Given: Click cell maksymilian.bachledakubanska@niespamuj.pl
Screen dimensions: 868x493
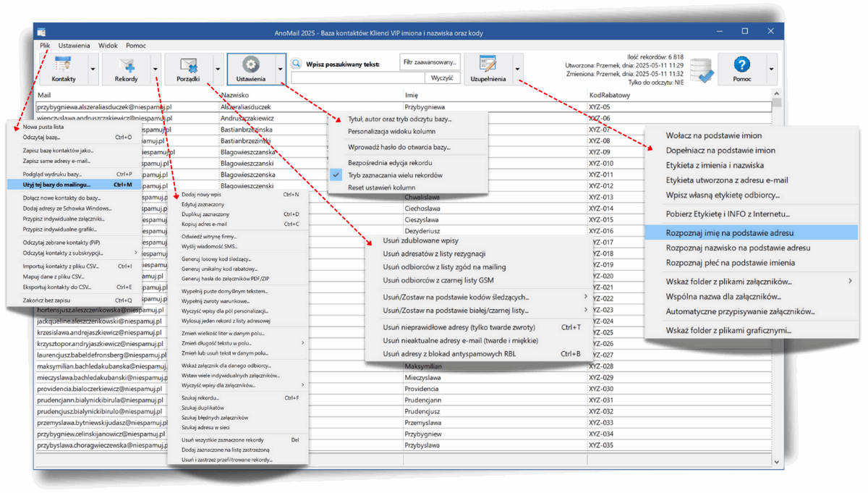Looking at the screenshot, I should point(102,366).
